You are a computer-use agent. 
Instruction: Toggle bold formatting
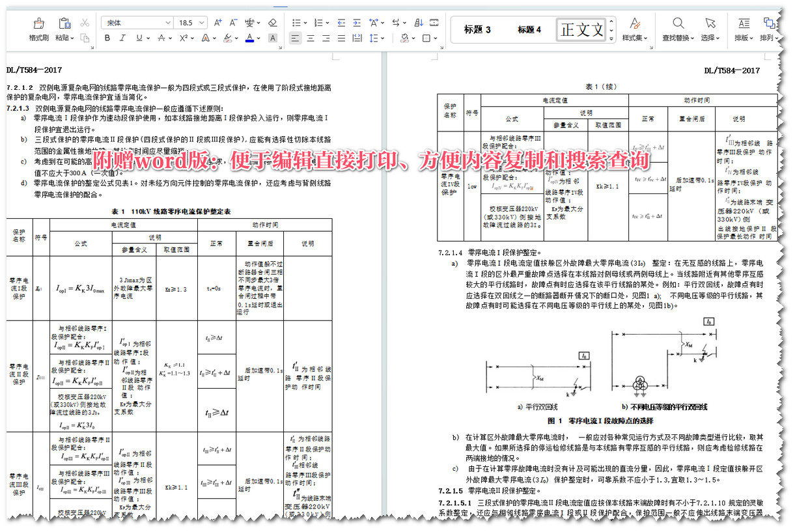pyautogui.click(x=107, y=38)
